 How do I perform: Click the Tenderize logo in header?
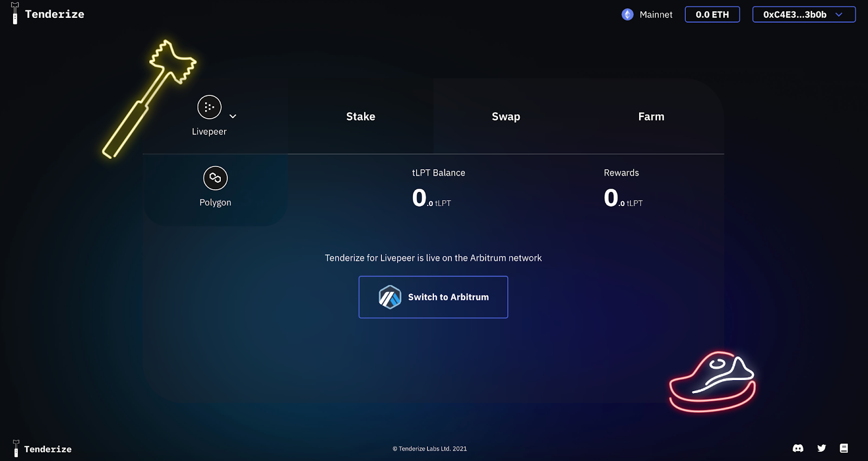click(48, 14)
